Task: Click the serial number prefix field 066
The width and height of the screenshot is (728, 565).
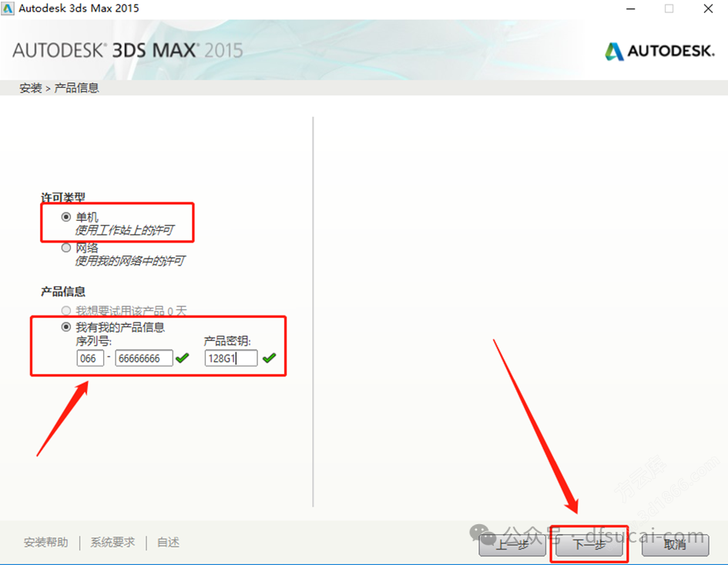Action: 90,358
